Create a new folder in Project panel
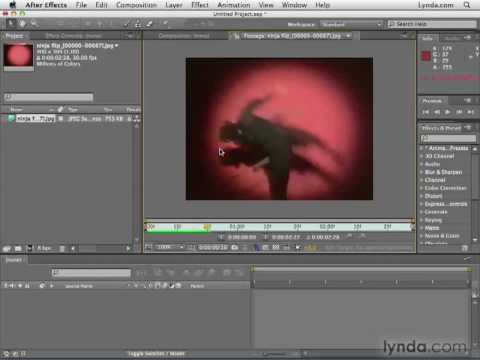 tap(18, 248)
